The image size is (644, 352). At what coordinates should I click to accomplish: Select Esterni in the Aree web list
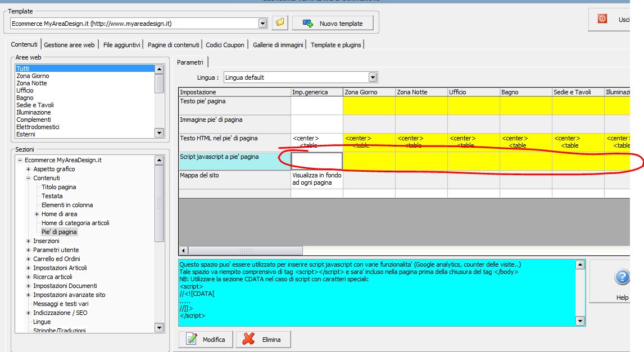pos(84,135)
